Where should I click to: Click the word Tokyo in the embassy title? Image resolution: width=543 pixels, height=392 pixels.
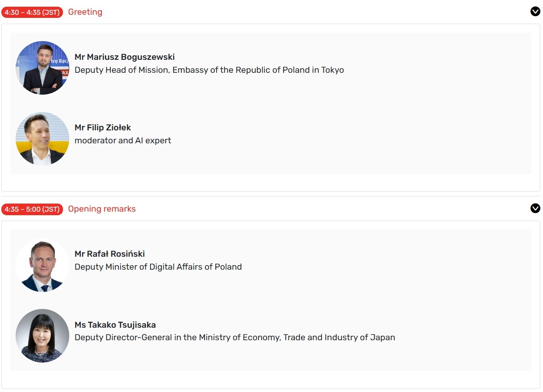point(332,70)
